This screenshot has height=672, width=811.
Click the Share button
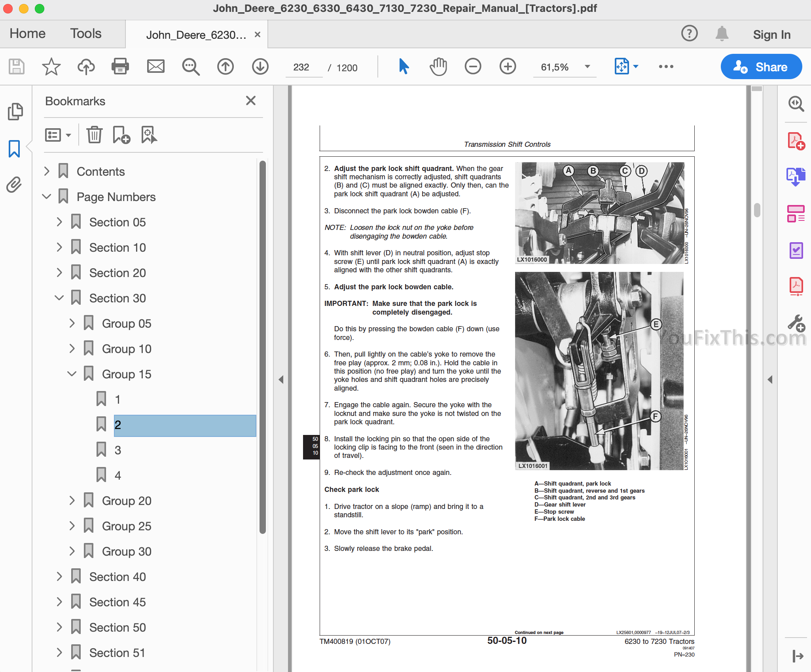(761, 67)
